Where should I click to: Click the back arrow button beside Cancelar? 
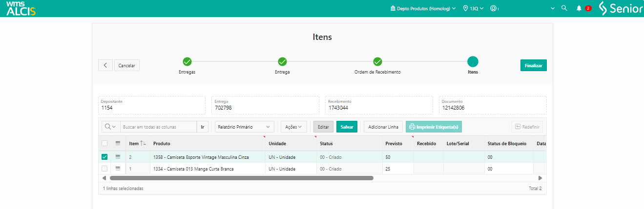pyautogui.click(x=105, y=65)
